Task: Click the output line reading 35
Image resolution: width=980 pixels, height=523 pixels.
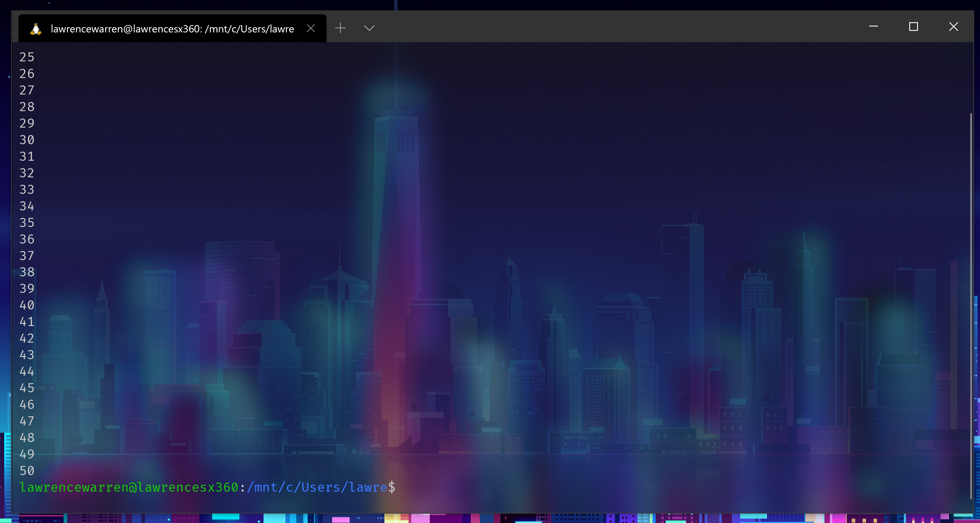Action: coord(27,223)
